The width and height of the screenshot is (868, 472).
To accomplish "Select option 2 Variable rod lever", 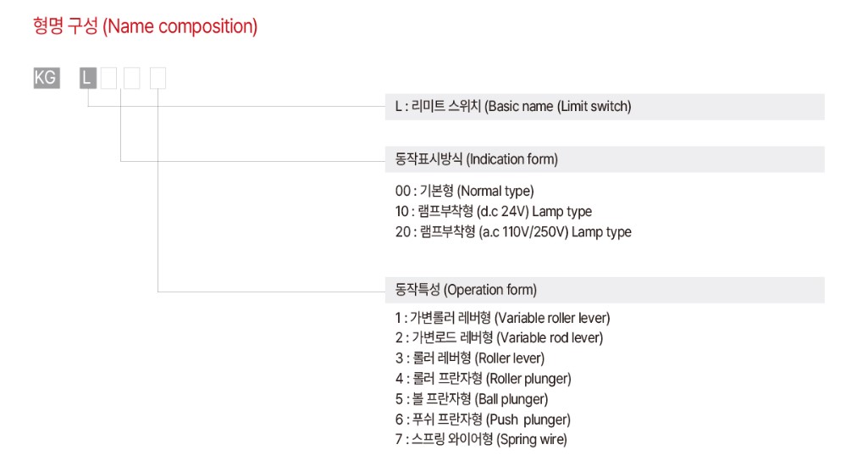I will tap(499, 338).
